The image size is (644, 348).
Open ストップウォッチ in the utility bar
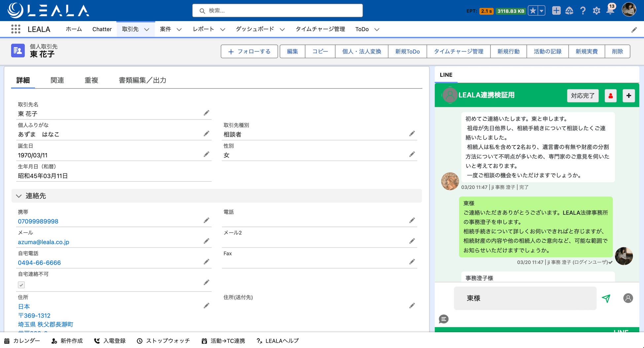tap(163, 341)
